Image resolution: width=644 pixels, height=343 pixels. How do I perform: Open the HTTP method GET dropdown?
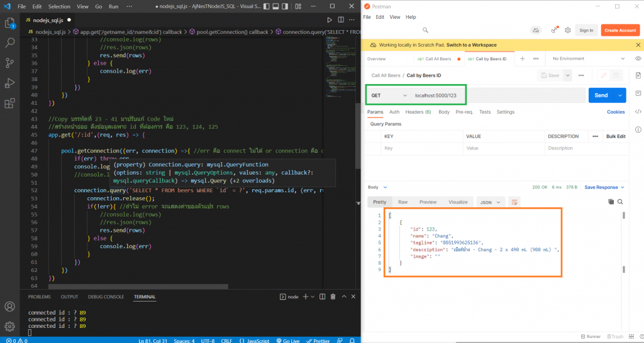389,95
